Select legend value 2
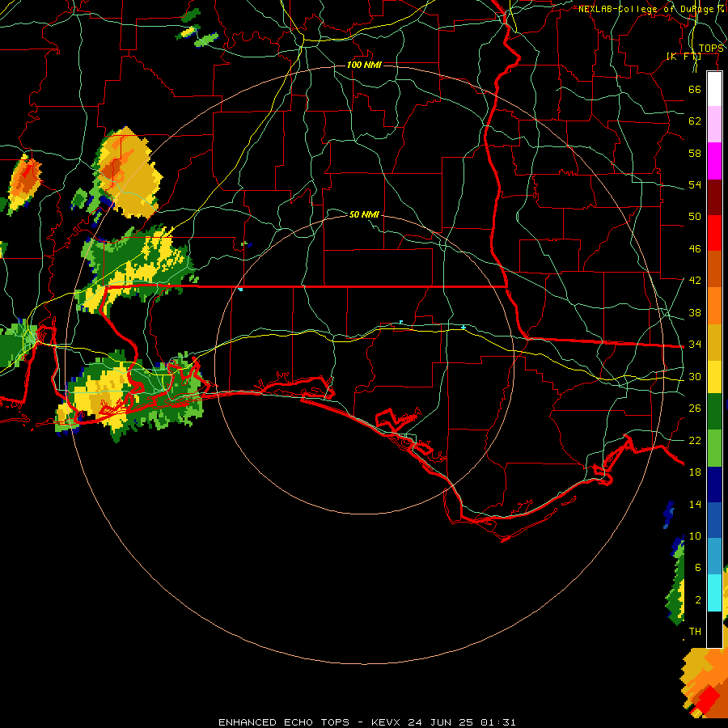Image resolution: width=728 pixels, height=728 pixels. 698,600
